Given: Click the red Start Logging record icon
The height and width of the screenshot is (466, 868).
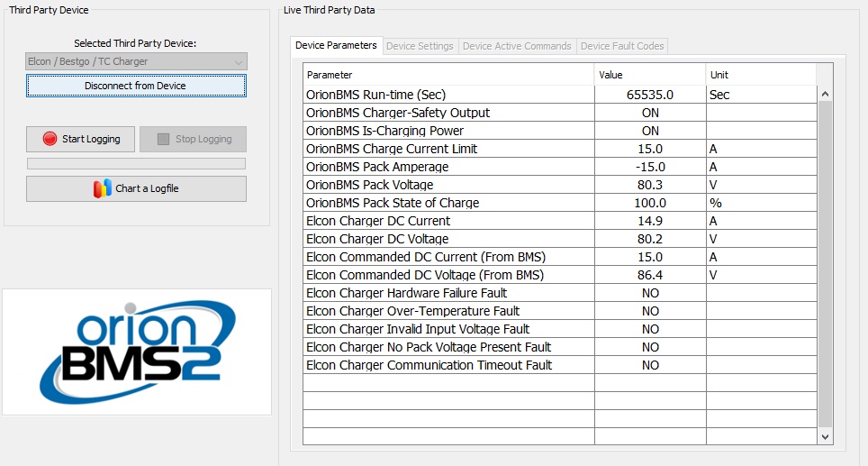Looking at the screenshot, I should (50, 139).
